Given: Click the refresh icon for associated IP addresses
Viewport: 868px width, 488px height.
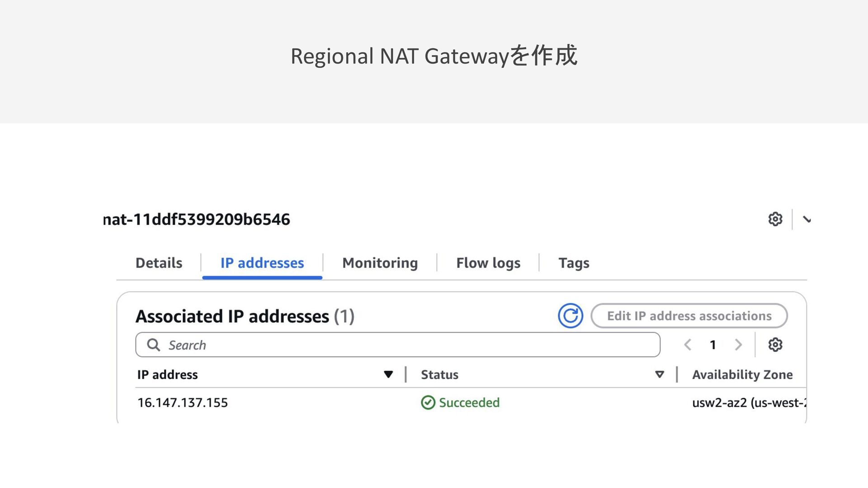Looking at the screenshot, I should [x=570, y=316].
